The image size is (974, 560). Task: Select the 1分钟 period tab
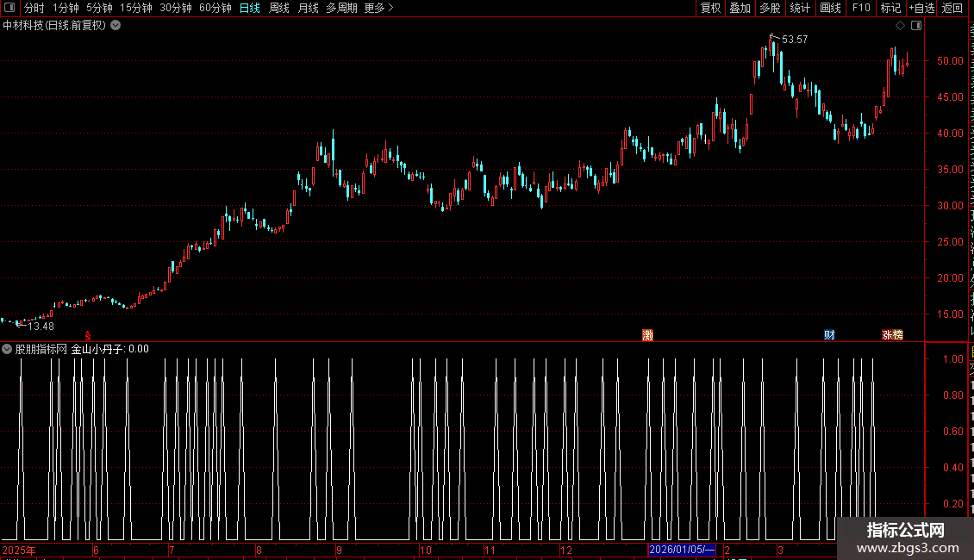(66, 8)
